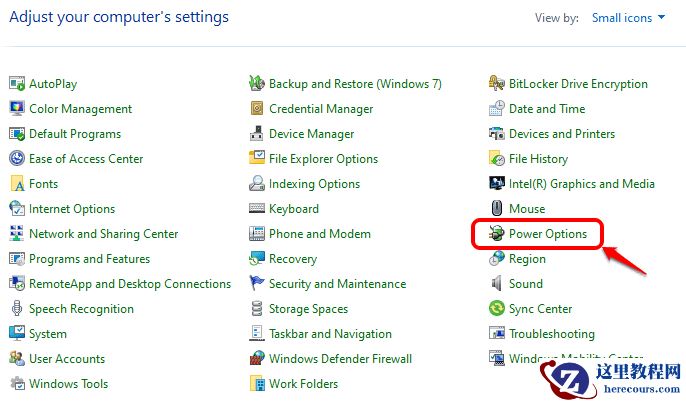Screen dimensions: 686x401
Task: Open Security and Maintenance link
Action: 337,284
